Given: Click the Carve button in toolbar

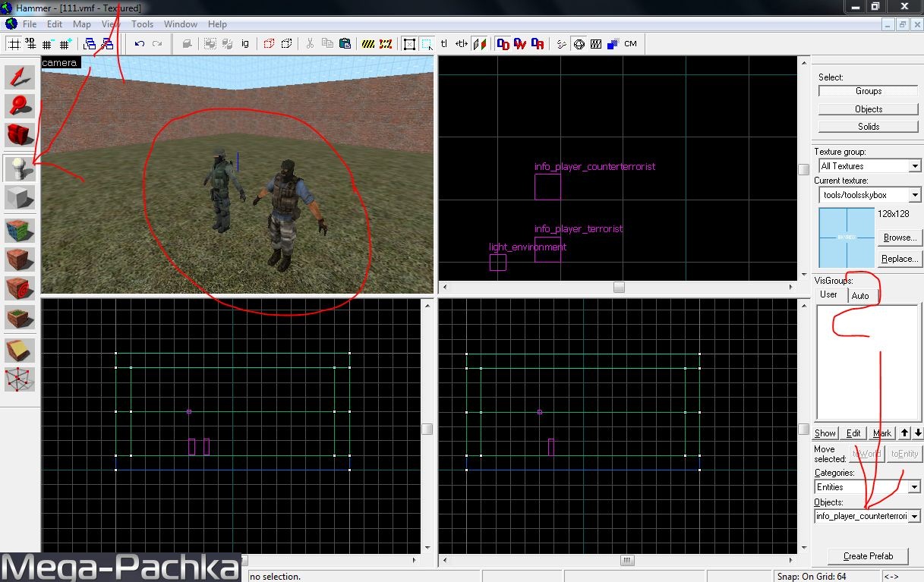Looking at the screenshot, I should [x=187, y=44].
